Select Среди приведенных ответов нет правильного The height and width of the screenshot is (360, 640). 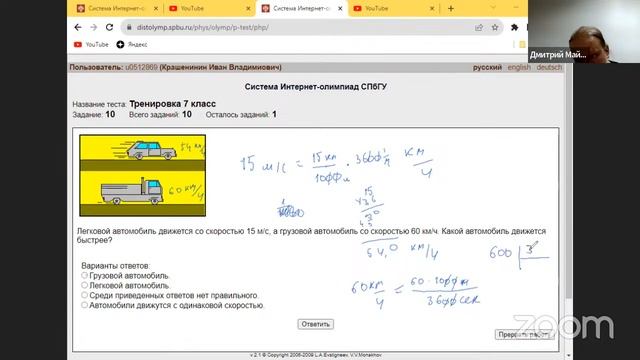[x=84, y=295]
